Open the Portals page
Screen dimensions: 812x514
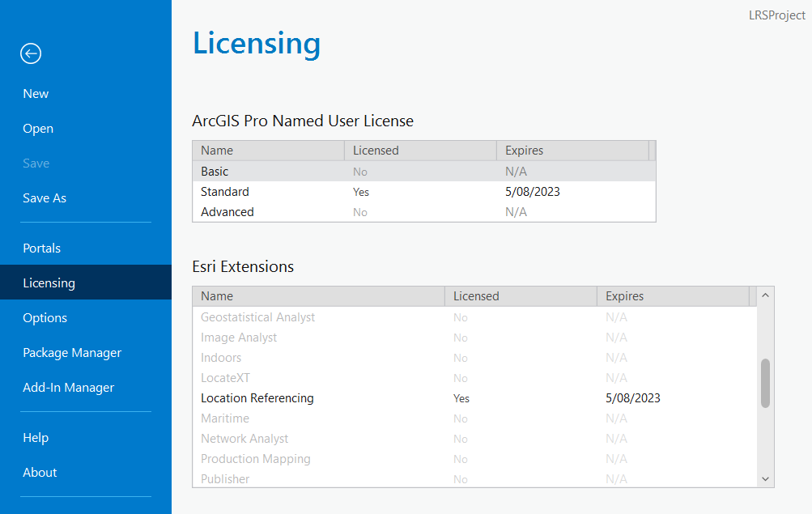pyautogui.click(x=41, y=248)
